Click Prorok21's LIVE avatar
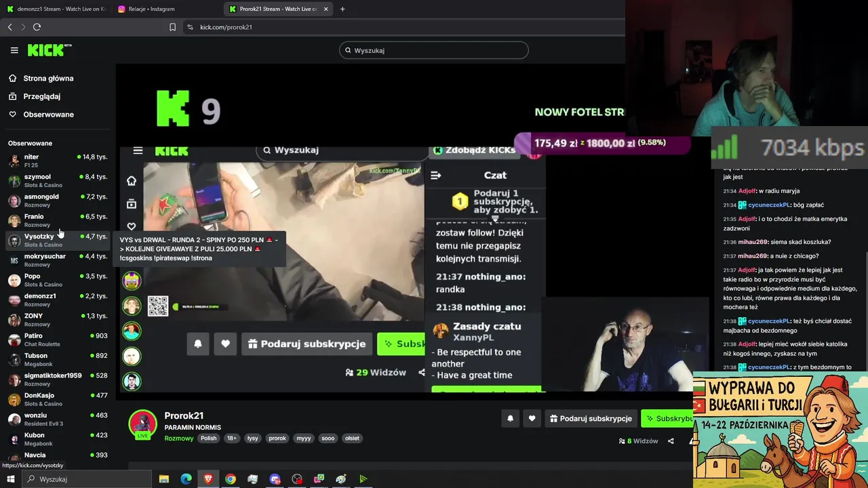Screen dimensions: 868x488 pyautogui.click(x=142, y=424)
